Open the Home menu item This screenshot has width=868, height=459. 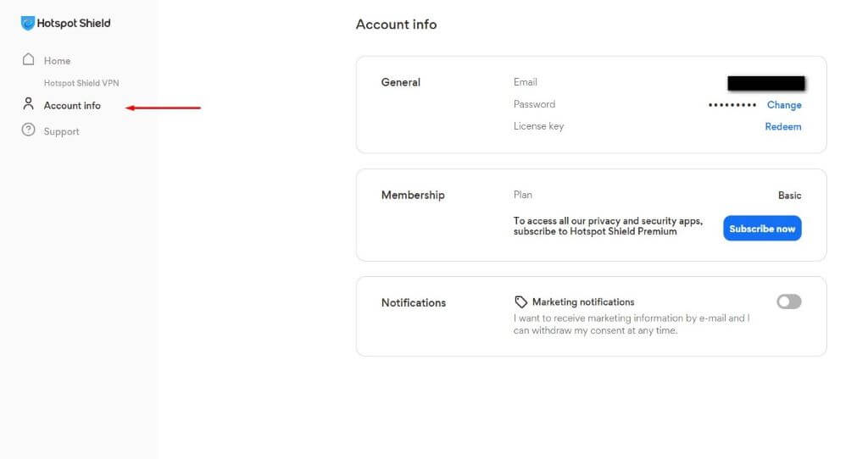(57, 61)
